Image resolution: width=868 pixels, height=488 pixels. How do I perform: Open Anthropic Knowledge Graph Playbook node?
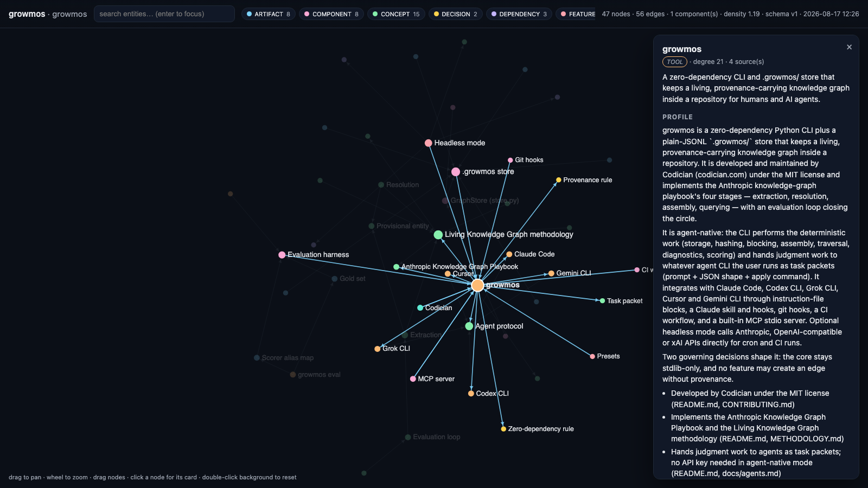pyautogui.click(x=396, y=267)
